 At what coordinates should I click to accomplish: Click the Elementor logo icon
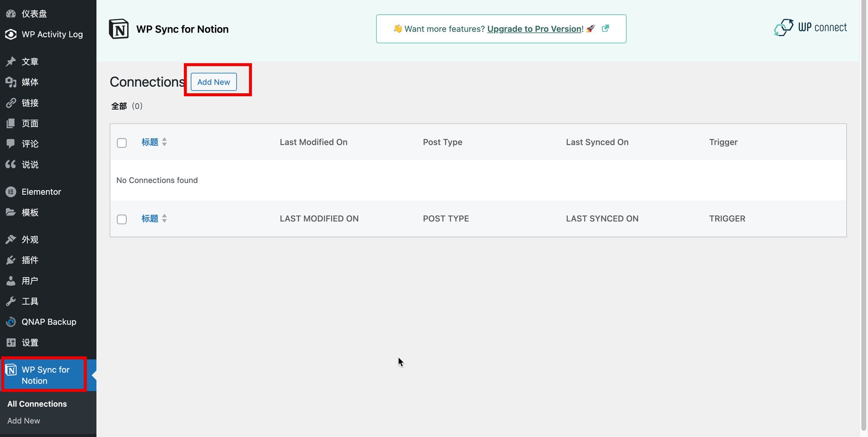point(11,192)
